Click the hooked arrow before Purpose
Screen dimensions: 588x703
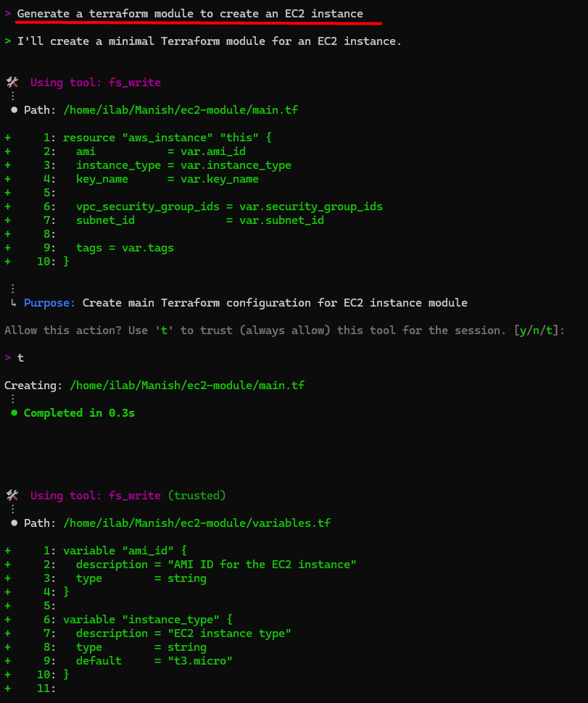click(x=14, y=303)
